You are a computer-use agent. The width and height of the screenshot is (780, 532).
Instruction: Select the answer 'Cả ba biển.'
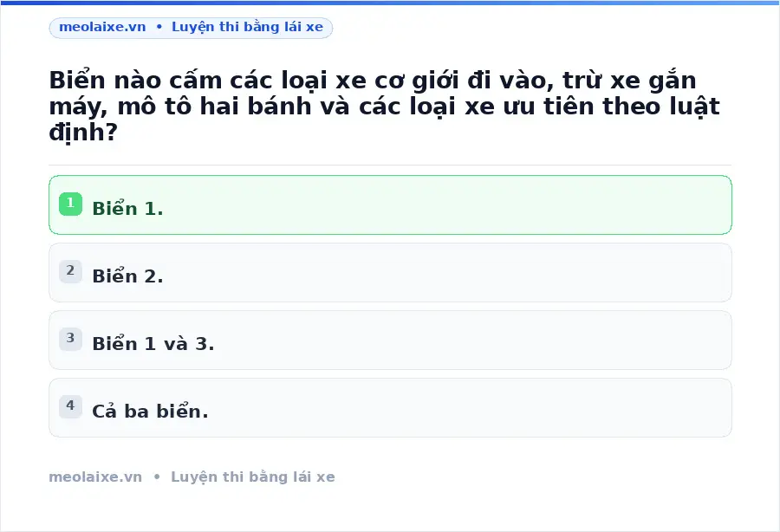pyautogui.click(x=150, y=412)
